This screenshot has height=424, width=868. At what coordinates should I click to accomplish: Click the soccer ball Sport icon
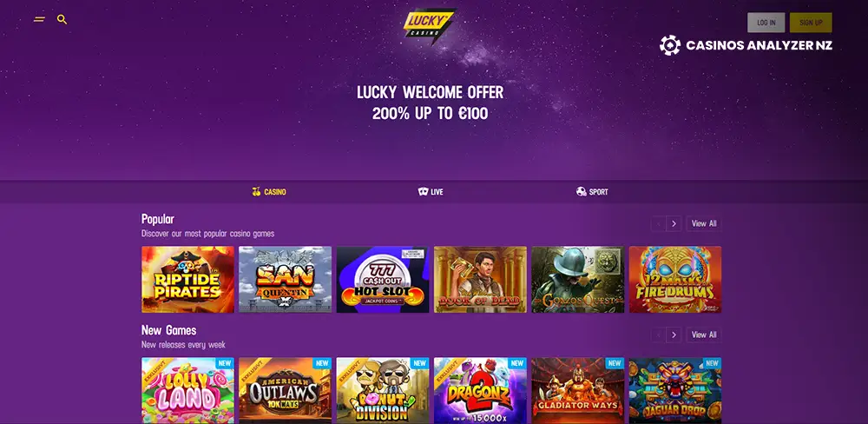[582, 192]
